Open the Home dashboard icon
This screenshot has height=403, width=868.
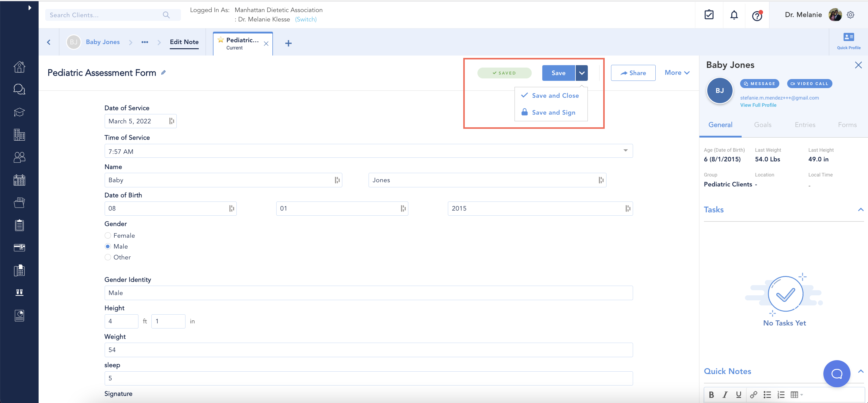(x=19, y=67)
